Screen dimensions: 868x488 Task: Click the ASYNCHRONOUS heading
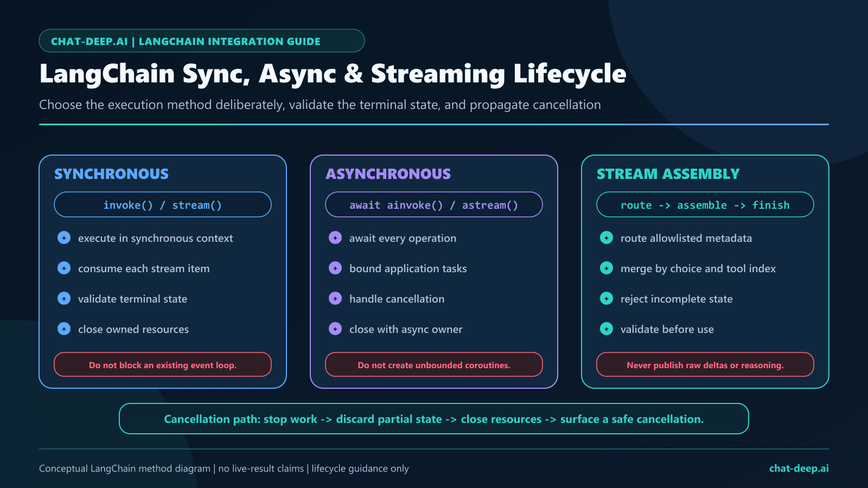click(388, 174)
